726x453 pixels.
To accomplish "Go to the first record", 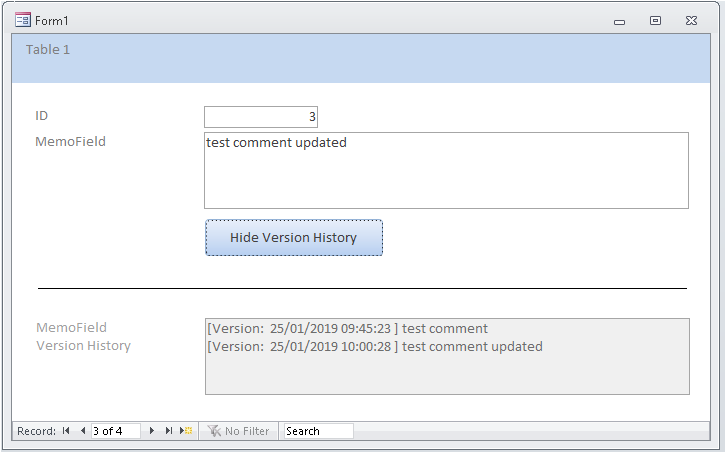I will click(x=66, y=431).
